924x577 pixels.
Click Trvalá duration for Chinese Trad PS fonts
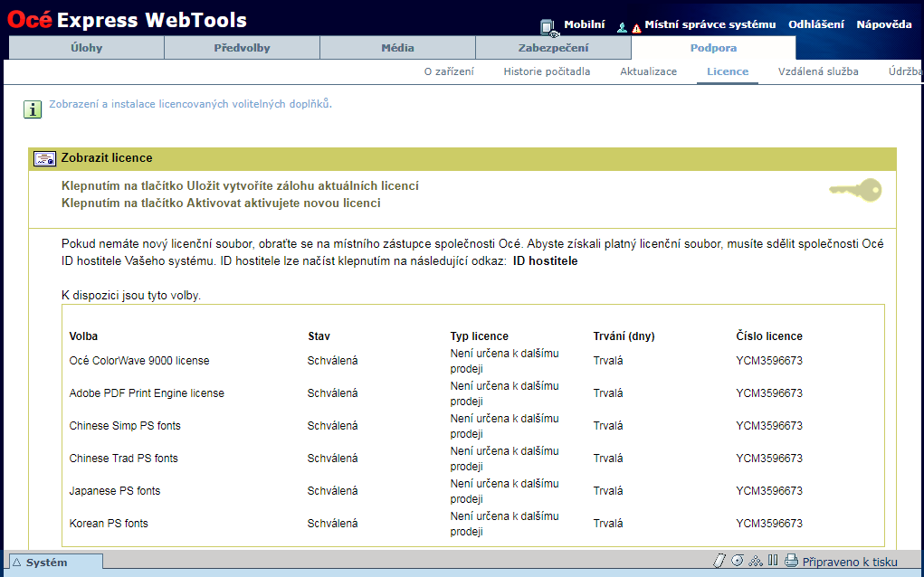608,458
